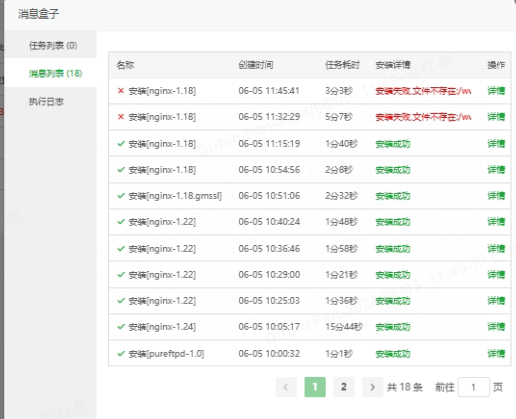This screenshot has height=419, width=516.
Task: Click the red failure icon of the 11:32:29 row
Action: point(121,116)
